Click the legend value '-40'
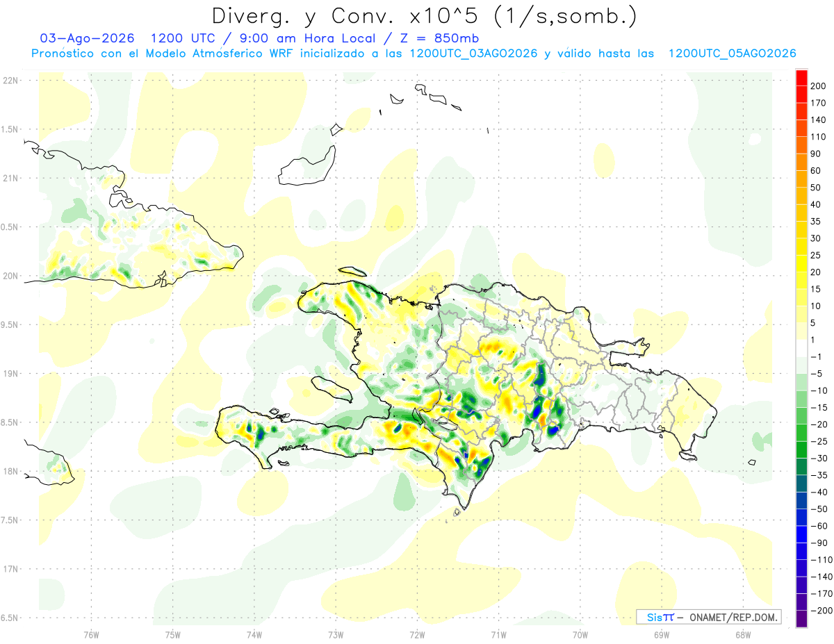This screenshot has width=834, height=644. point(818,492)
